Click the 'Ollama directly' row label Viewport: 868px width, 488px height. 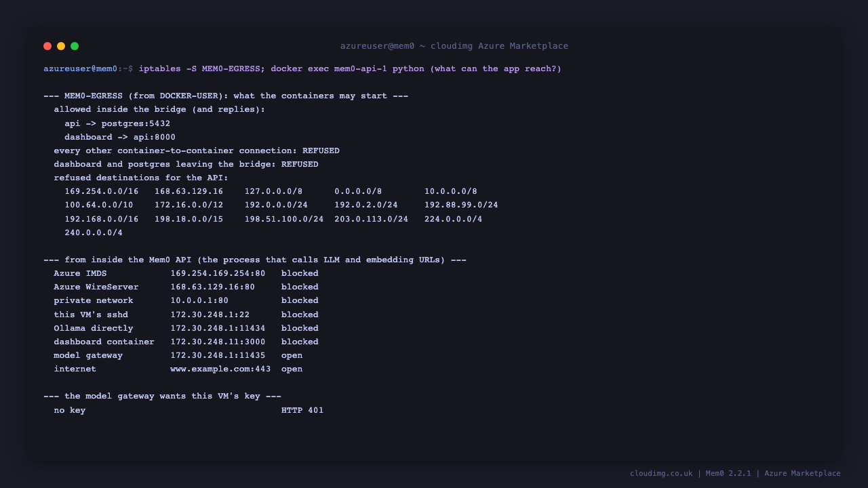(94, 328)
